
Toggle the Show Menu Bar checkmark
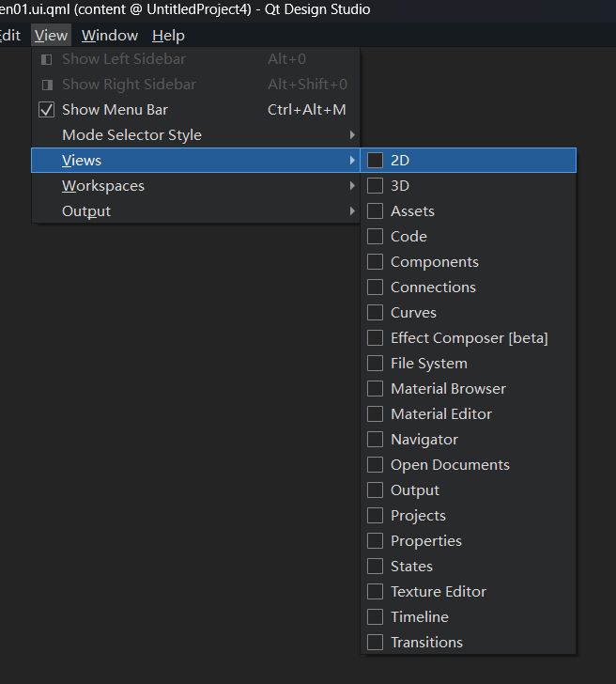pyautogui.click(x=47, y=110)
